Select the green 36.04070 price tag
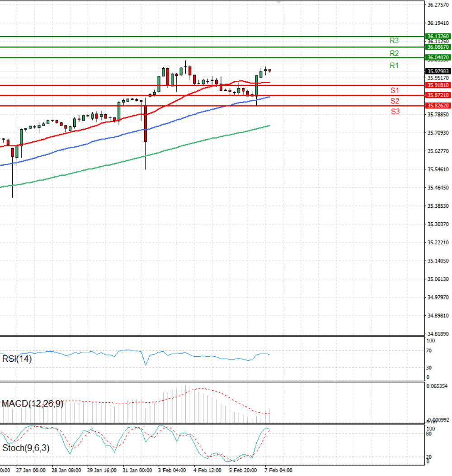The image size is (452, 476). [x=438, y=57]
